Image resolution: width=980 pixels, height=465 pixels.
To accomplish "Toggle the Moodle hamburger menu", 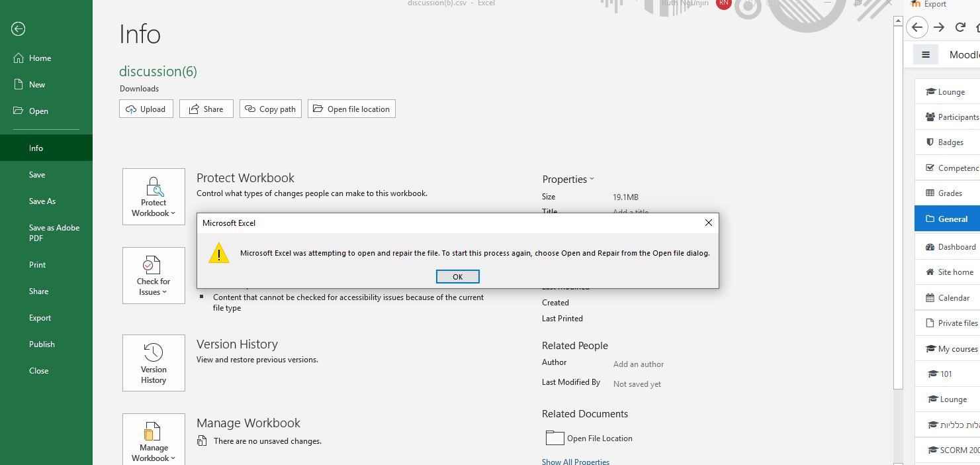I will click(926, 54).
